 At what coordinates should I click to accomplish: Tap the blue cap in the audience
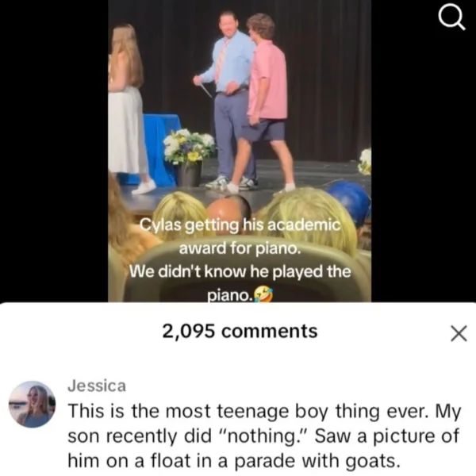click(x=349, y=201)
